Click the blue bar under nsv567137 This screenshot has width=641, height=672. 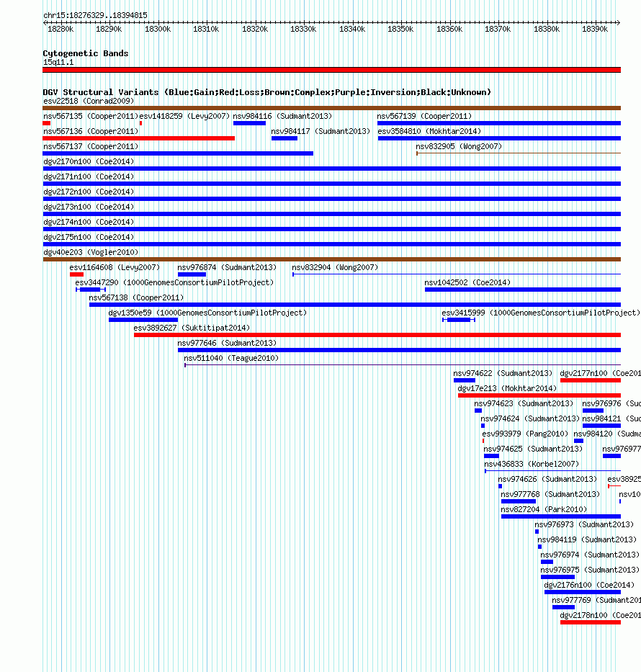(178, 153)
